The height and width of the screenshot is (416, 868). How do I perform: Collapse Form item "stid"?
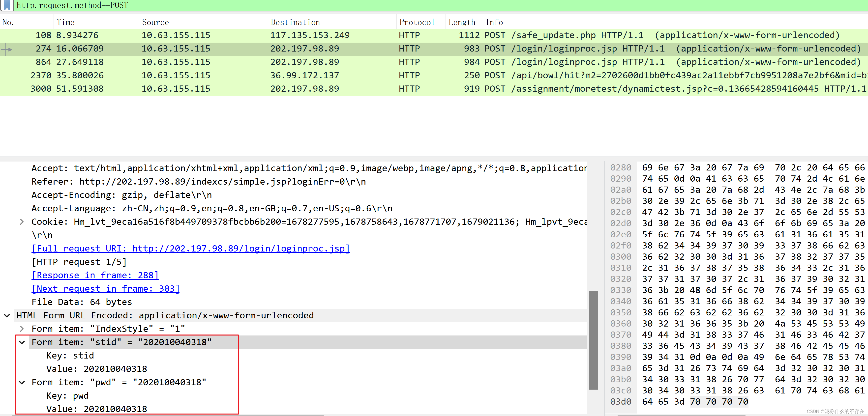point(22,342)
